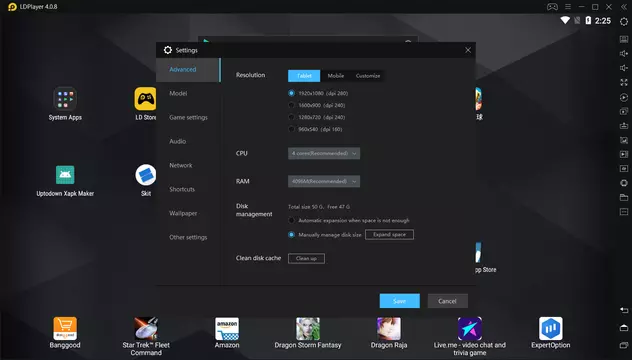Launch the ExpertOption app icon

coord(551,329)
